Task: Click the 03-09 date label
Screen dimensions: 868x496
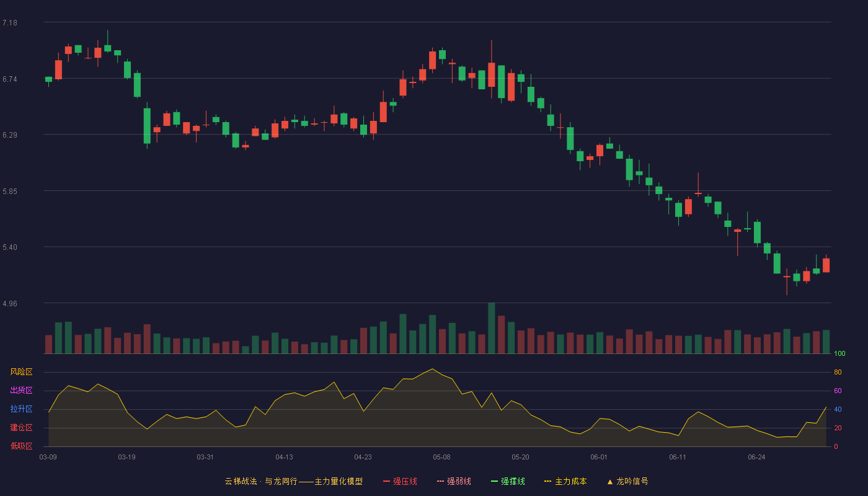Action: (48, 457)
